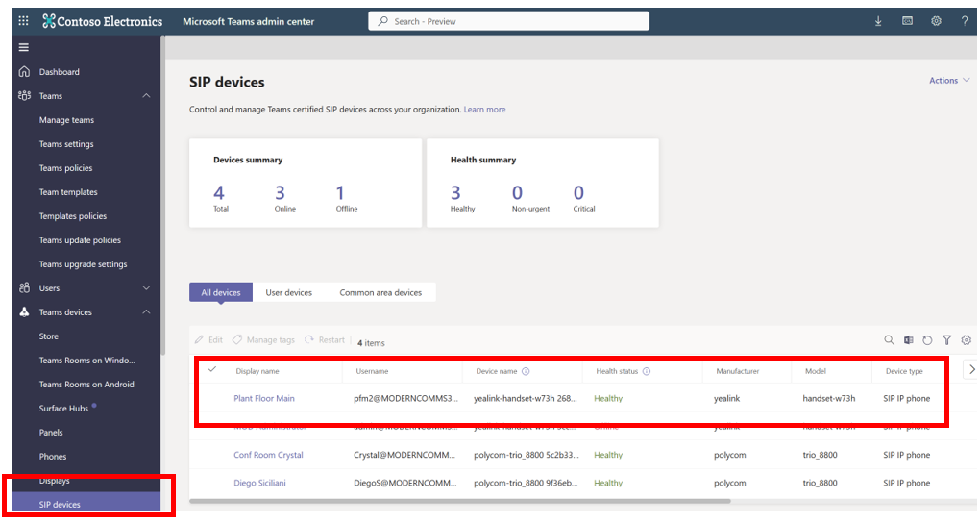Open the help question mark icon

tap(965, 20)
